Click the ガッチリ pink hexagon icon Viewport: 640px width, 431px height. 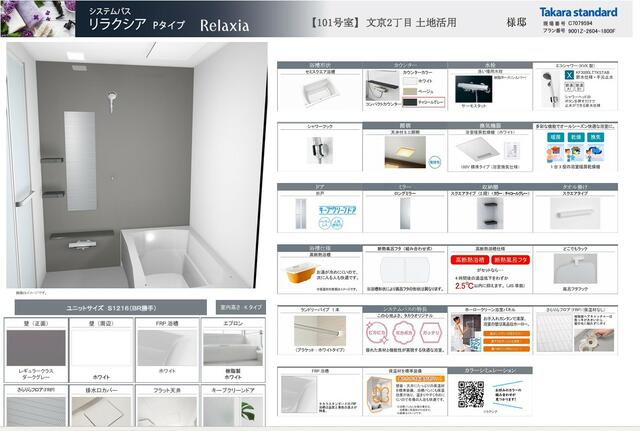pyautogui.click(x=431, y=332)
